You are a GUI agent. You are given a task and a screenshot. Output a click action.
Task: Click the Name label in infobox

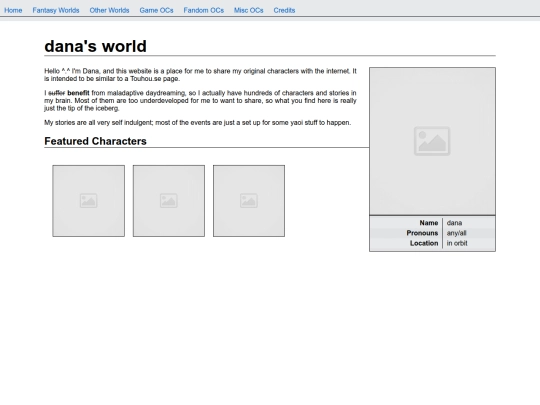pos(429,223)
